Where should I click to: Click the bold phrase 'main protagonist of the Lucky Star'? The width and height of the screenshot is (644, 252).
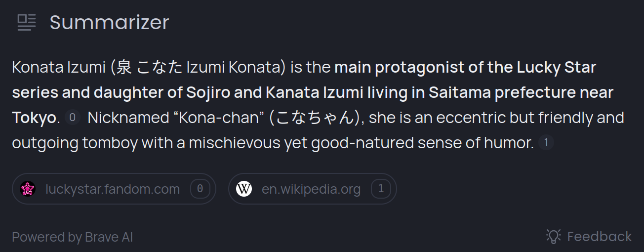pyautogui.click(x=465, y=67)
